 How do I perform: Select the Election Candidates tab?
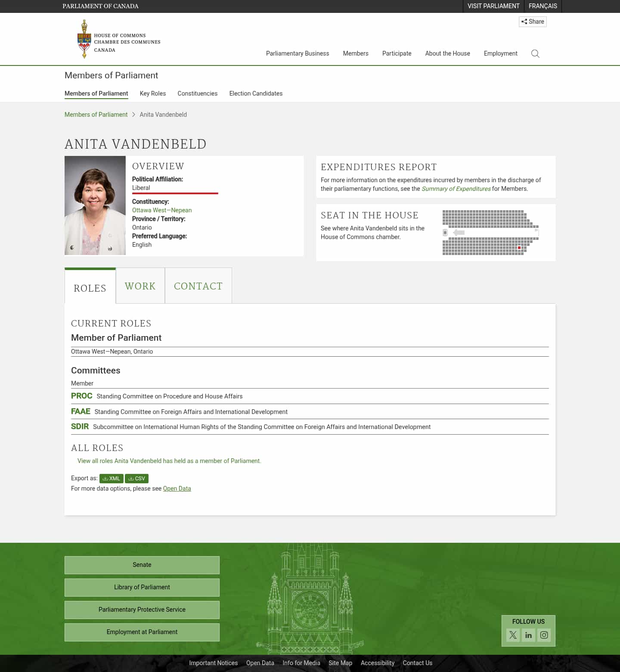(256, 93)
